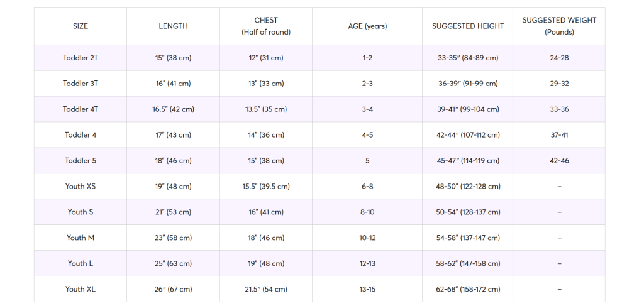Click the 15.5″ (39.5 cm) chest cell

pyautogui.click(x=266, y=187)
